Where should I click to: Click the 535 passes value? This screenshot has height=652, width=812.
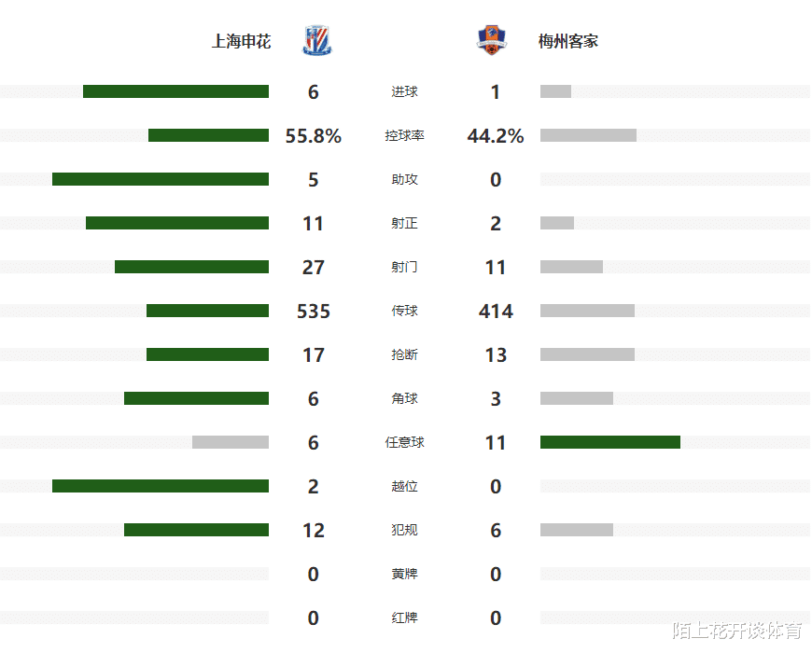[313, 312]
